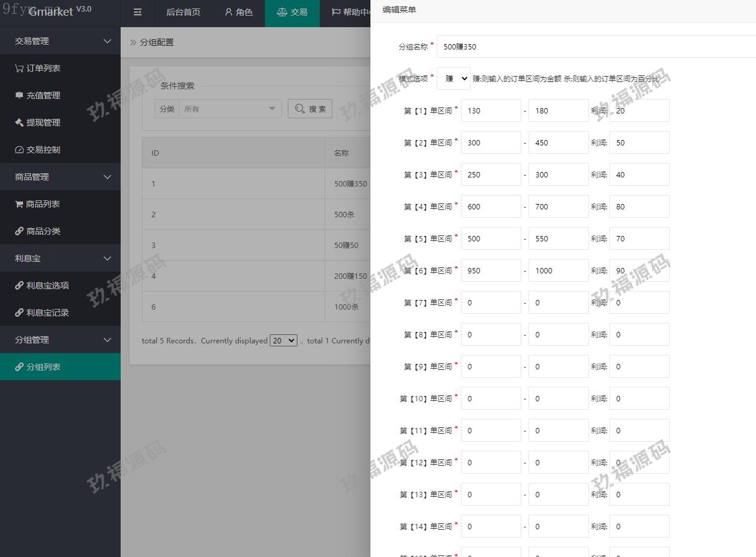Open the product list cart item
756x557 pixels.
coord(37,204)
